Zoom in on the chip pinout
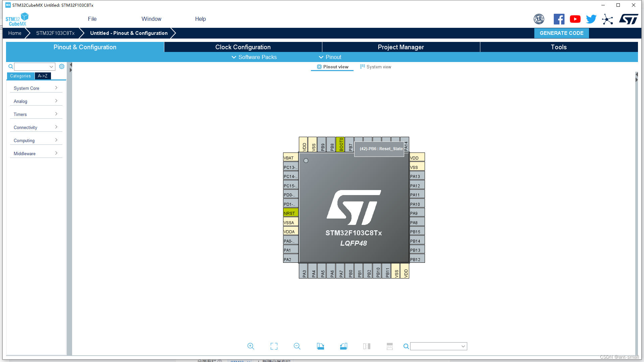This screenshot has width=644, height=362. (x=251, y=346)
